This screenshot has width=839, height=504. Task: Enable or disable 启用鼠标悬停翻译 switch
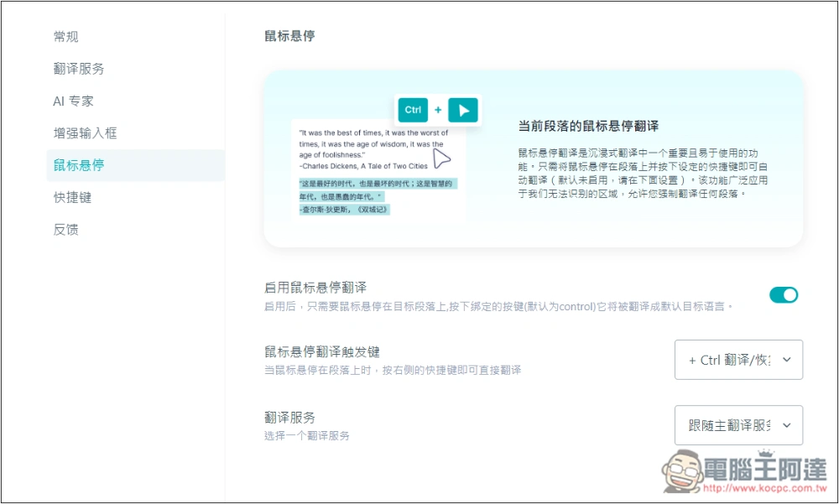pos(784,294)
